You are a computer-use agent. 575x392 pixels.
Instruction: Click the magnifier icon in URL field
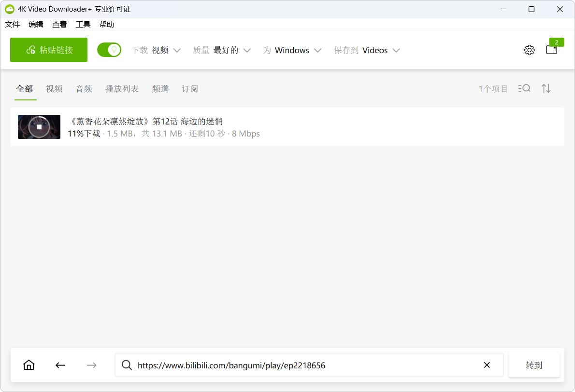click(x=127, y=365)
